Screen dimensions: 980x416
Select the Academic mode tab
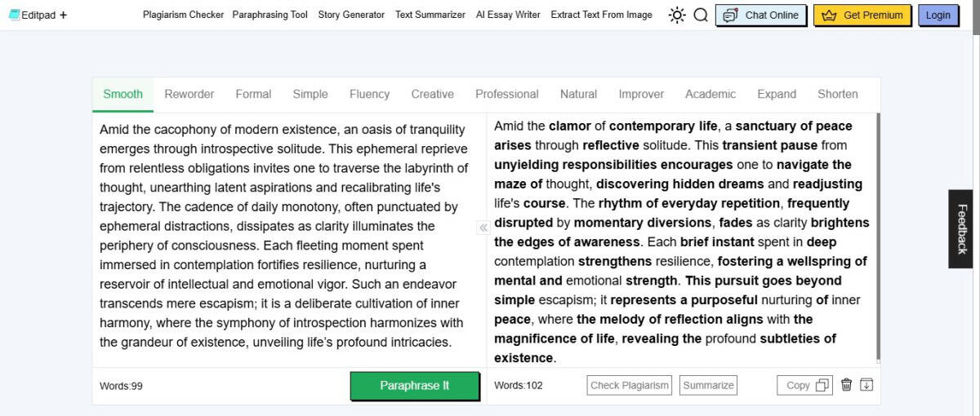[710, 94]
